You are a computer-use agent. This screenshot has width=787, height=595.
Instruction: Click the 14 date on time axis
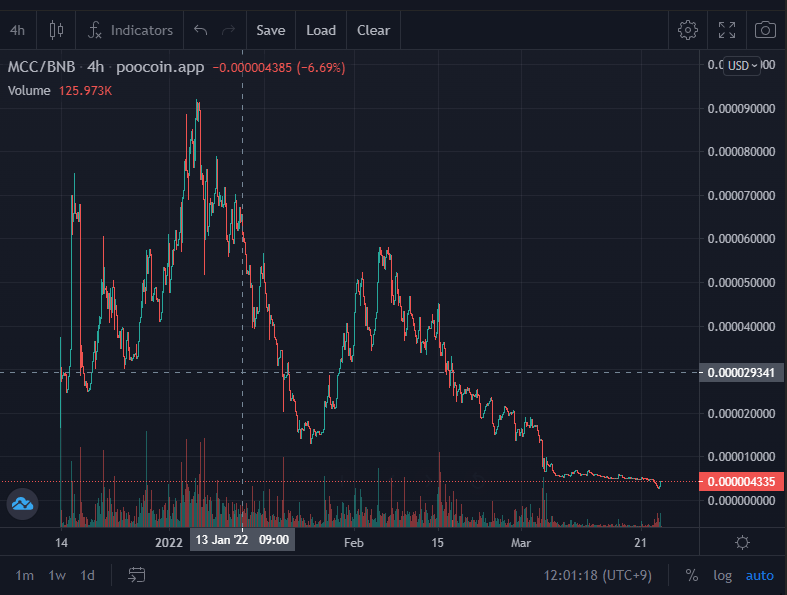[x=61, y=543]
